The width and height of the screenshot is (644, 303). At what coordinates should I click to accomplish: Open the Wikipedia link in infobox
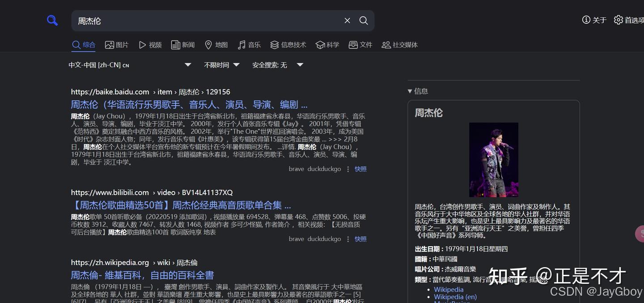(x=449, y=290)
